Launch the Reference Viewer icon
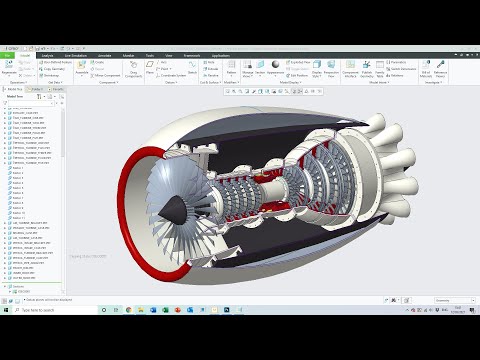Screen dimensions: 480x360 (440, 65)
